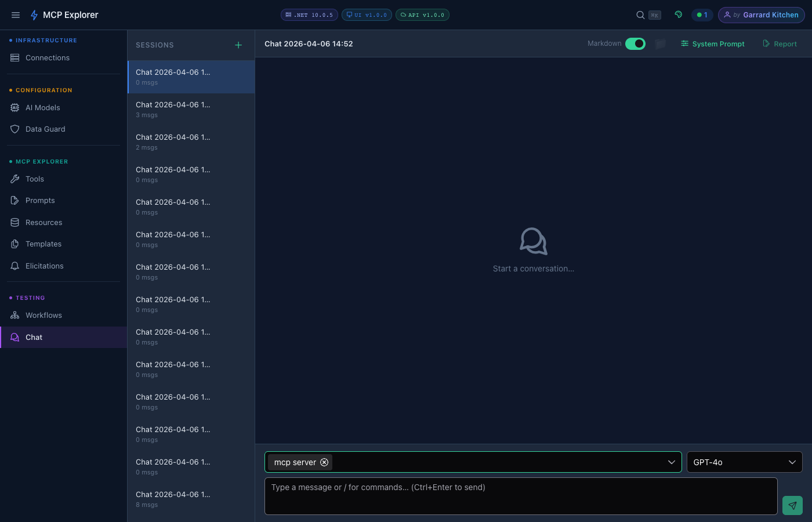Viewport: 812px width, 522px height.
Task: Open the Prompts panel in the sidebar
Action: coord(40,200)
